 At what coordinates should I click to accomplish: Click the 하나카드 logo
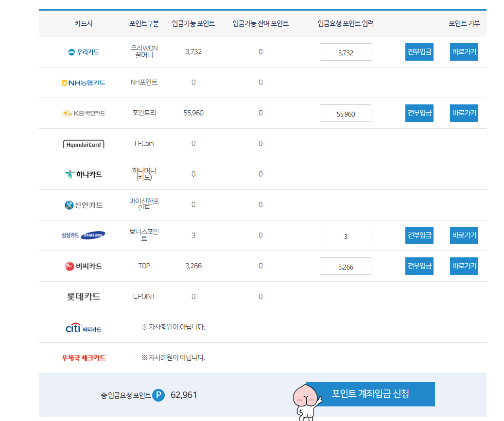pyautogui.click(x=84, y=174)
